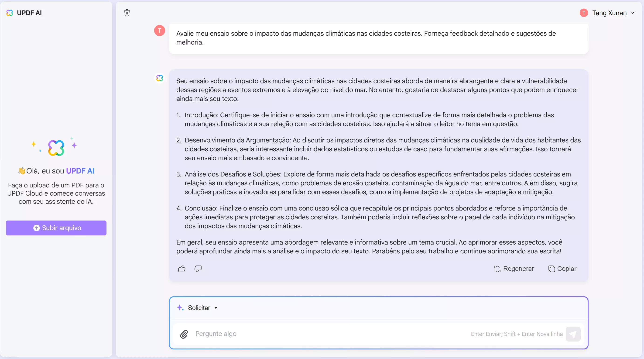Delete the conversation using the trash icon

[127, 13]
